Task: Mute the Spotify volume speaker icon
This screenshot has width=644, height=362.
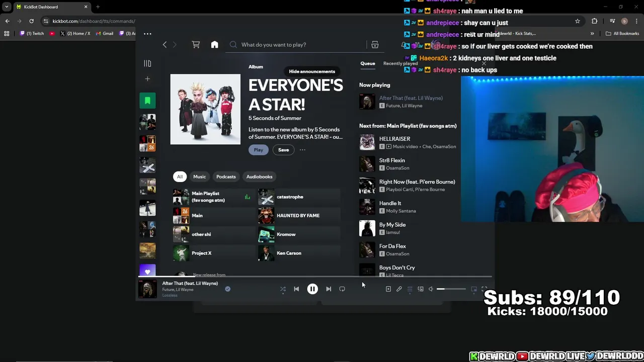Action: click(x=431, y=289)
